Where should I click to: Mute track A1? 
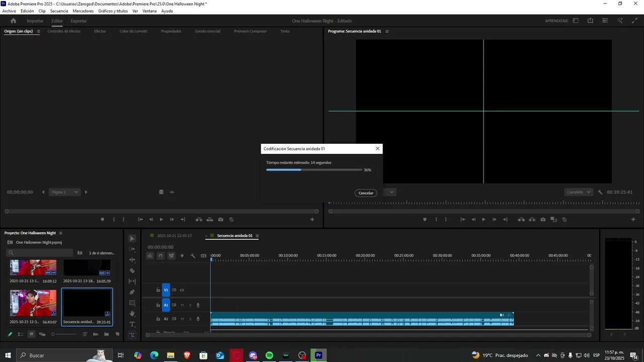[182, 305]
